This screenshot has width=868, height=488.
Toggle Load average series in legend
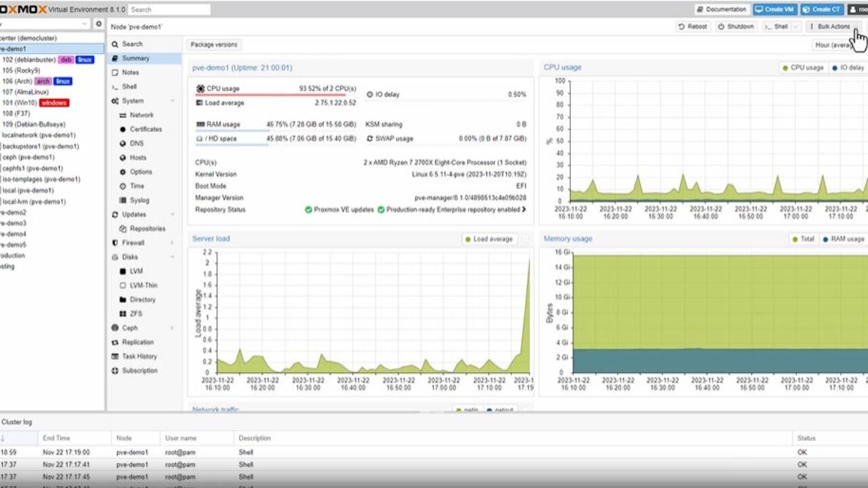488,239
